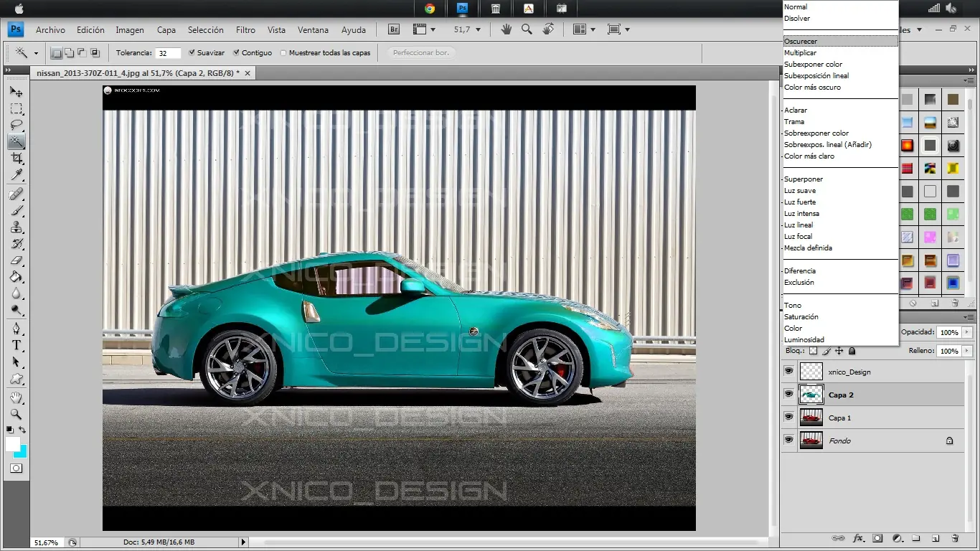Open the arrange documents dropdown
Image resolution: width=980 pixels, height=551 pixels.
[x=585, y=29]
